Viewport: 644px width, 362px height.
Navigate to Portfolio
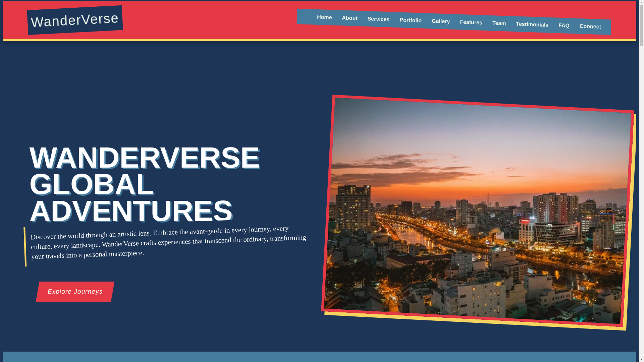coord(411,20)
